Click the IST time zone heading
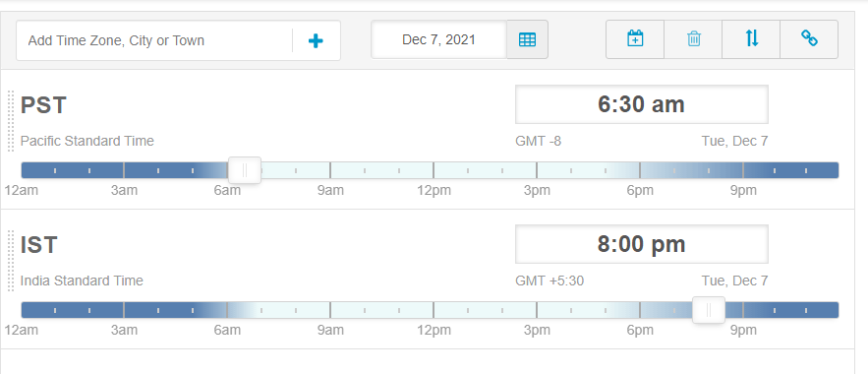Image resolution: width=868 pixels, height=374 pixels. (x=38, y=244)
